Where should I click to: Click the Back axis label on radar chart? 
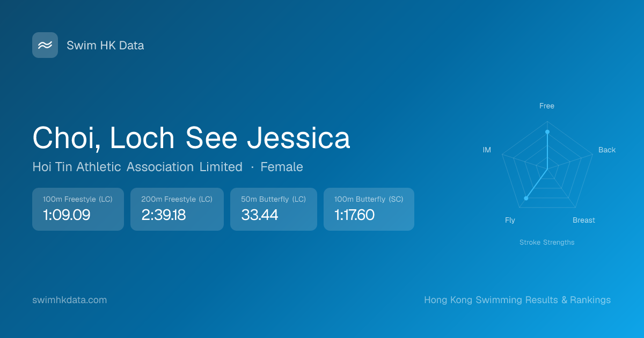pos(607,150)
